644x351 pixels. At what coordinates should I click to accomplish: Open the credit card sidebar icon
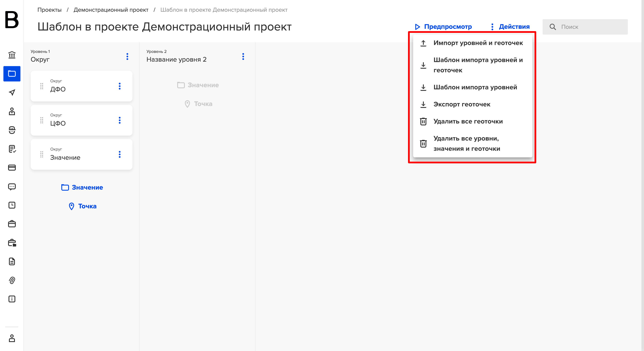(x=12, y=167)
